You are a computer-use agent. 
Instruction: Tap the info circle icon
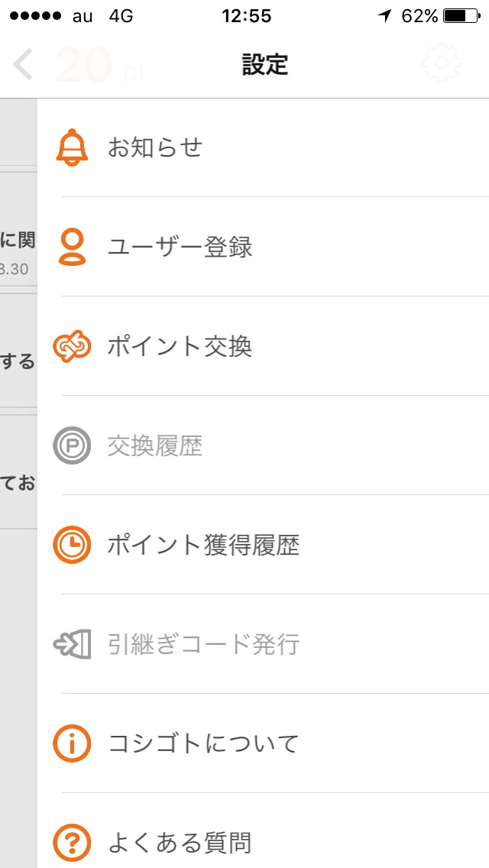(x=73, y=743)
